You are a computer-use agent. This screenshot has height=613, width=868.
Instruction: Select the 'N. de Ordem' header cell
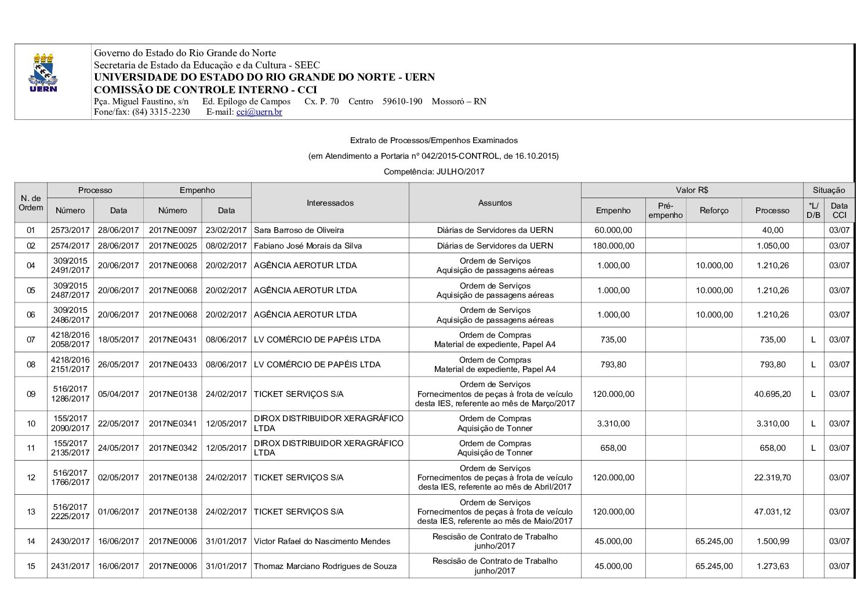(31, 203)
